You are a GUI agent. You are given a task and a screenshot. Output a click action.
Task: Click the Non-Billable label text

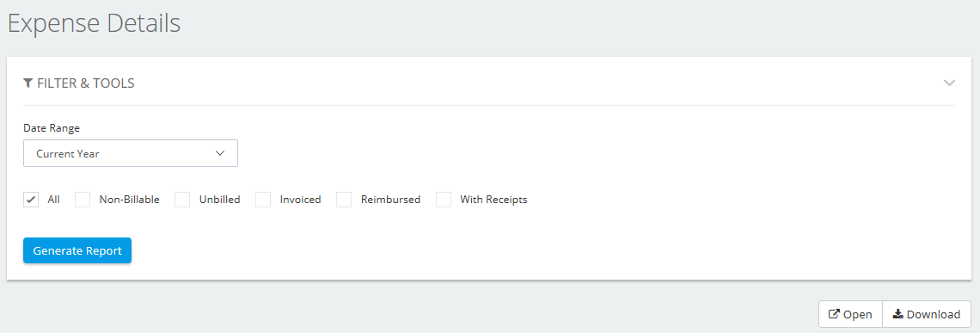pyautogui.click(x=129, y=200)
